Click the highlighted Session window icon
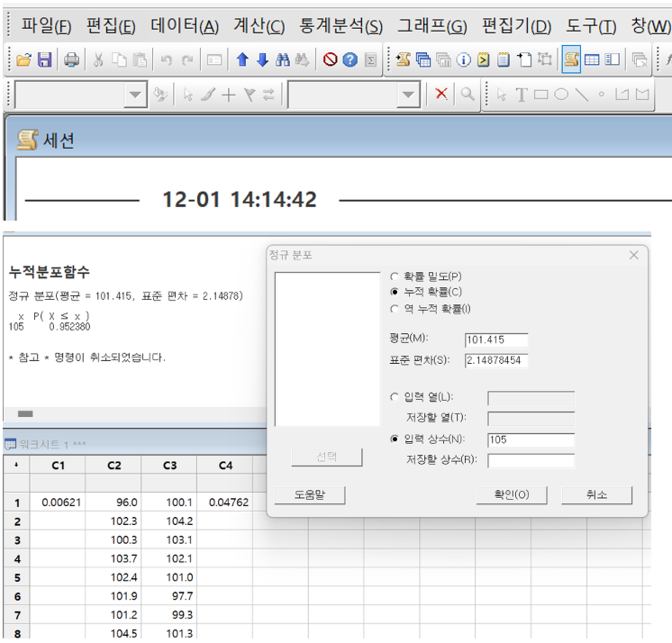Viewport: 672px width, 643px height. point(571,59)
